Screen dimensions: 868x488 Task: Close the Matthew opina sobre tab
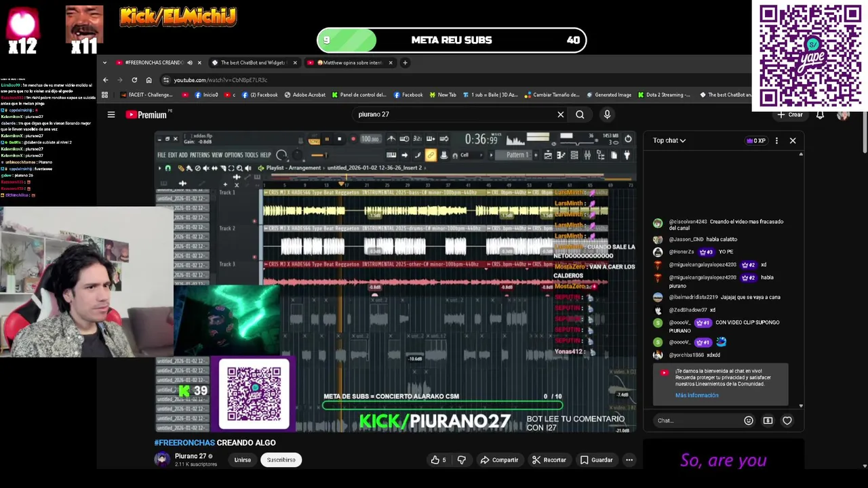(x=390, y=63)
